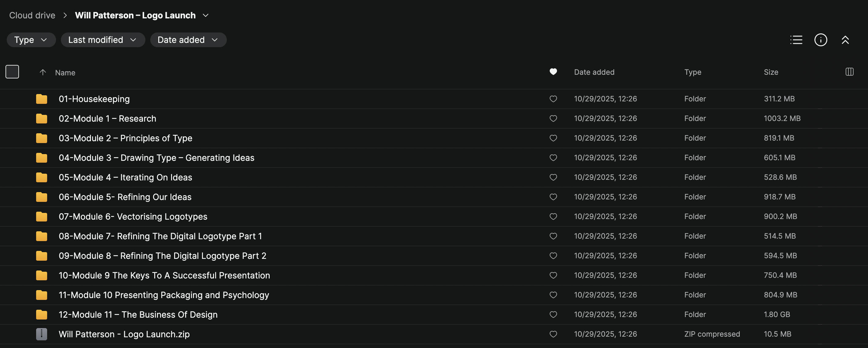868x348 pixels.
Task: Click the double chevron collapse icon
Action: 845,40
